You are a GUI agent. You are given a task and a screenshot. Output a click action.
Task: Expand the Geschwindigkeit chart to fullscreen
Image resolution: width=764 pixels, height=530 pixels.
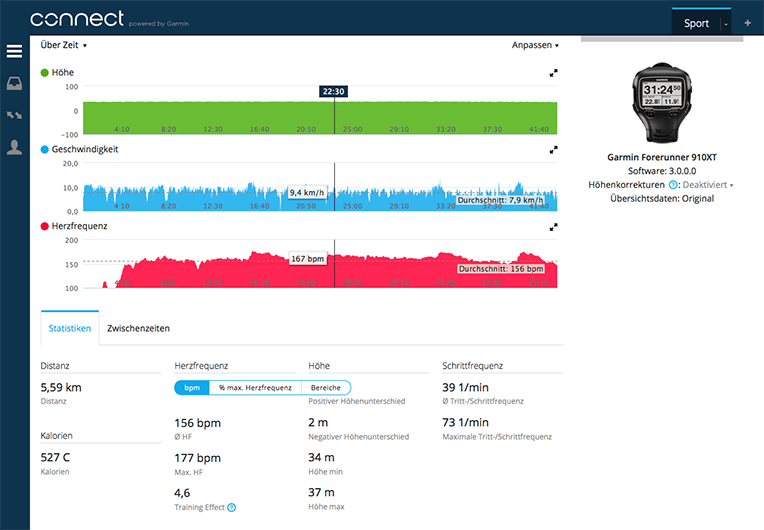(x=553, y=150)
